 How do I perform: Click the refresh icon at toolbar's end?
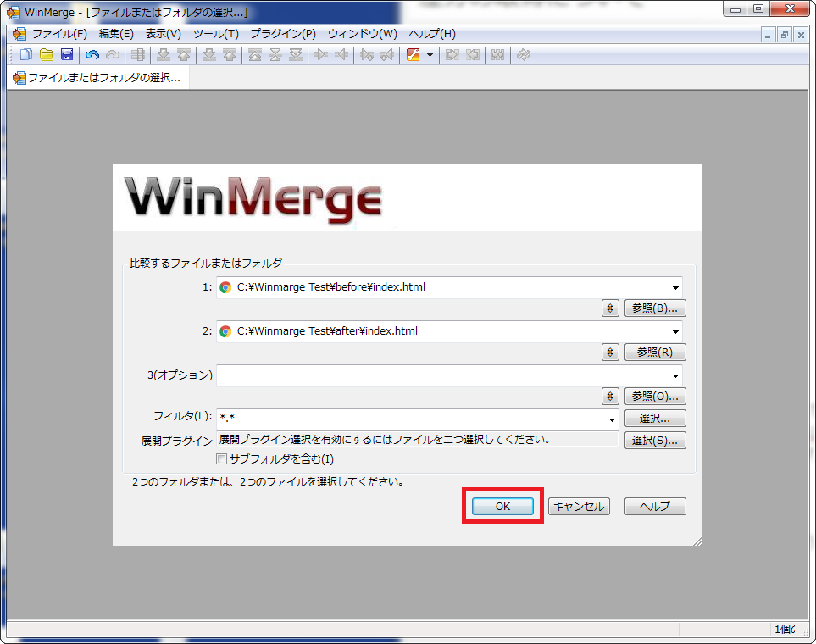tap(523, 55)
